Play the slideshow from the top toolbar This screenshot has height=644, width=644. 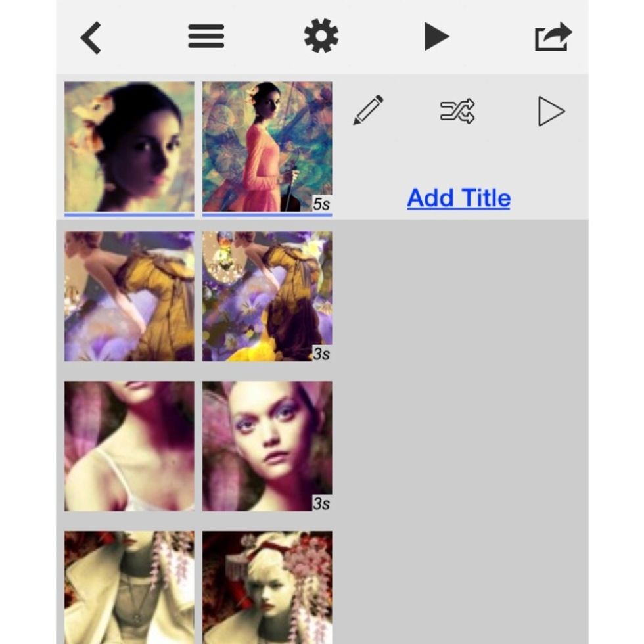[437, 37]
